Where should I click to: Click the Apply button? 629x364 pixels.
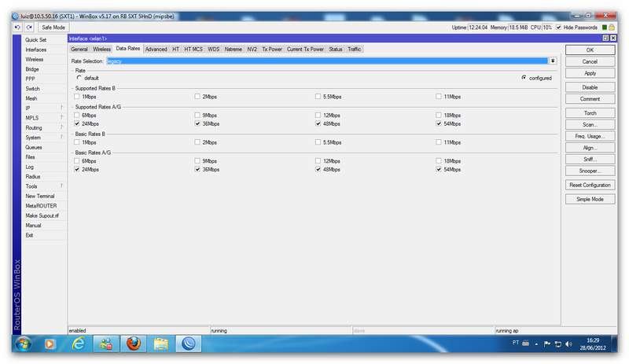[x=590, y=73]
